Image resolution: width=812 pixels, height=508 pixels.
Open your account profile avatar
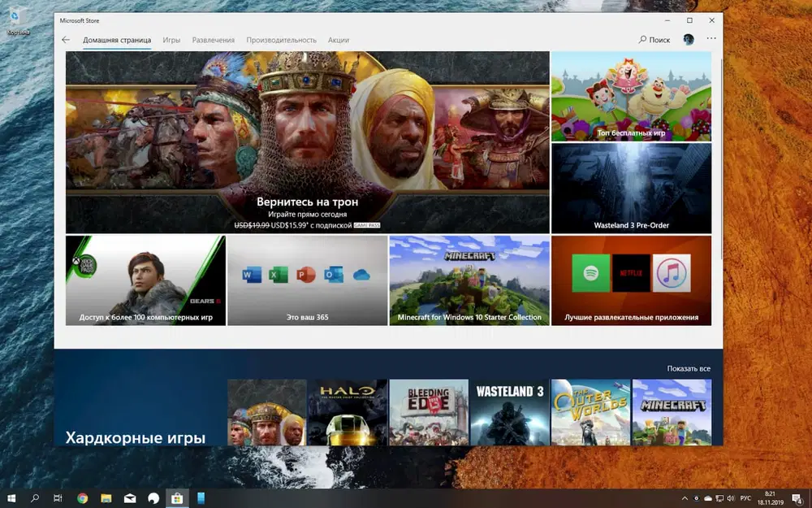689,39
